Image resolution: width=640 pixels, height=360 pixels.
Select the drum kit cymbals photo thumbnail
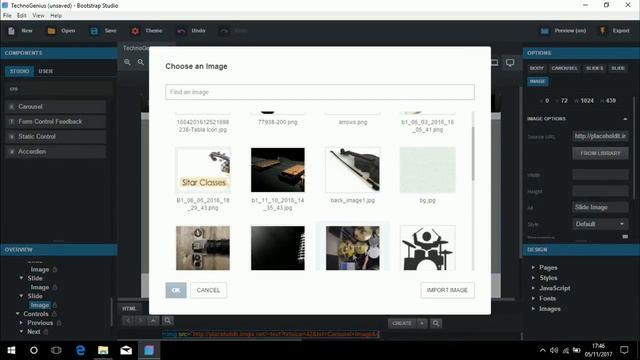tap(353, 248)
